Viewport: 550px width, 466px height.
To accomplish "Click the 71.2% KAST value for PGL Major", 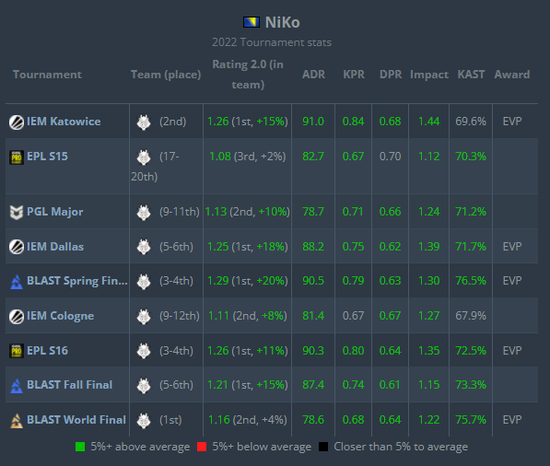I will coord(471,212).
